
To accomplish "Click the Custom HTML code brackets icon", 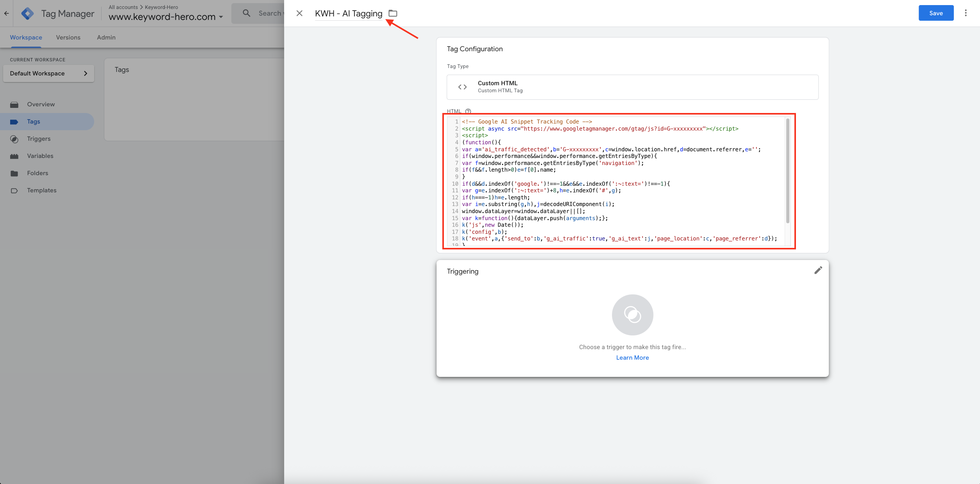I will click(462, 87).
